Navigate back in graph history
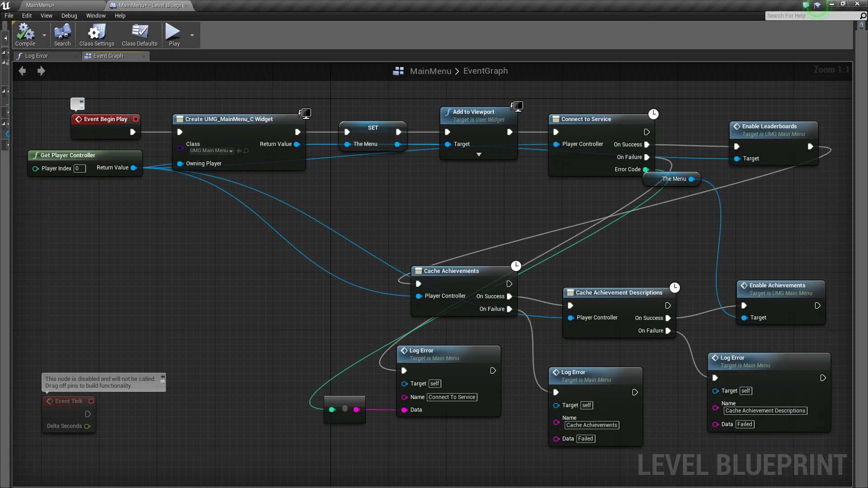This screenshot has width=868, height=488. (x=22, y=71)
